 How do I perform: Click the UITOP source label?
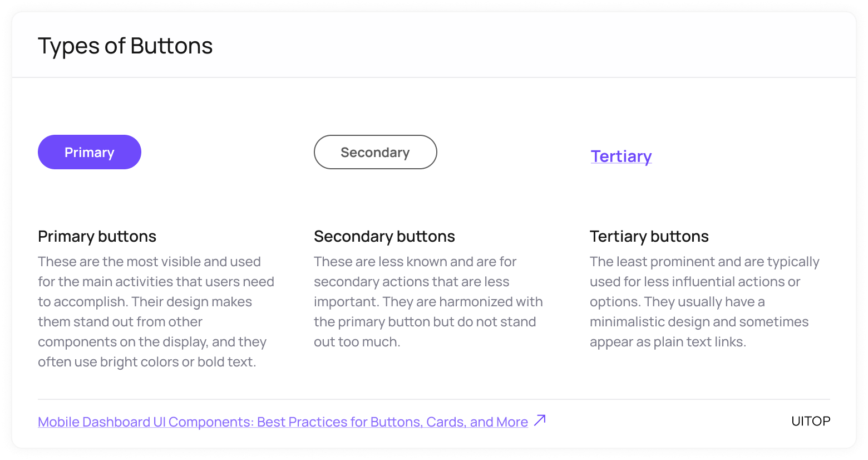tap(811, 421)
